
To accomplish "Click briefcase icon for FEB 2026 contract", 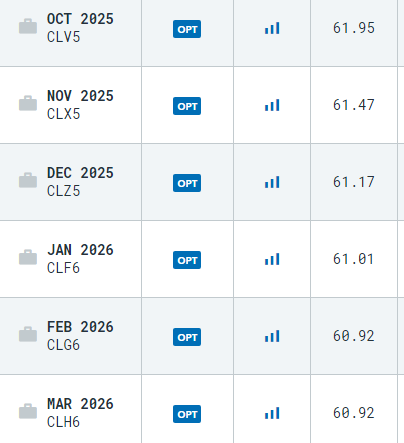I will coord(28,335).
